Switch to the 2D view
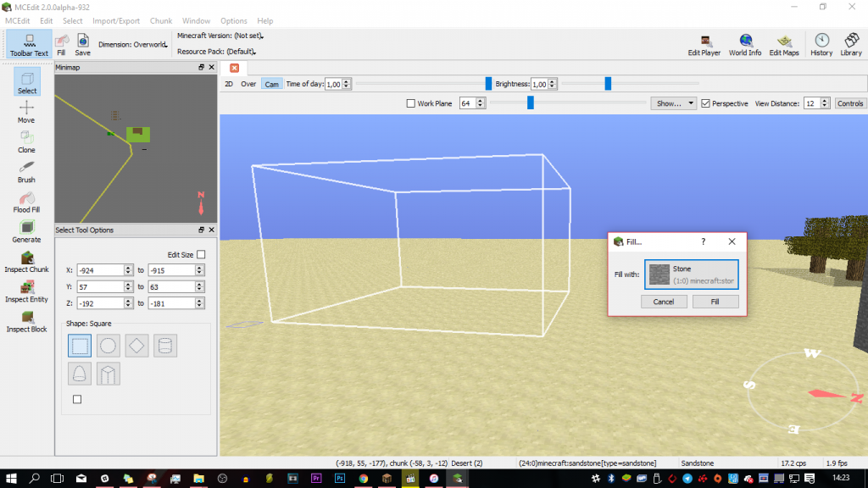Viewport: 868px width, 488px height. 229,84
